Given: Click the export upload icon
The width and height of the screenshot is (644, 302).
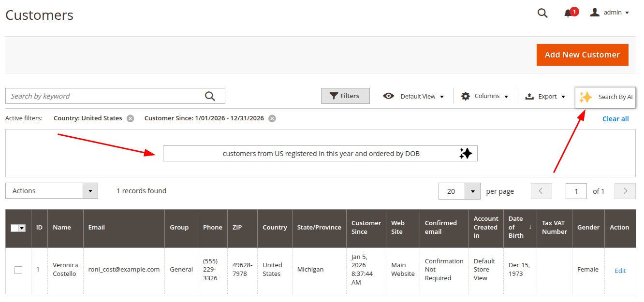Looking at the screenshot, I should click(x=529, y=96).
